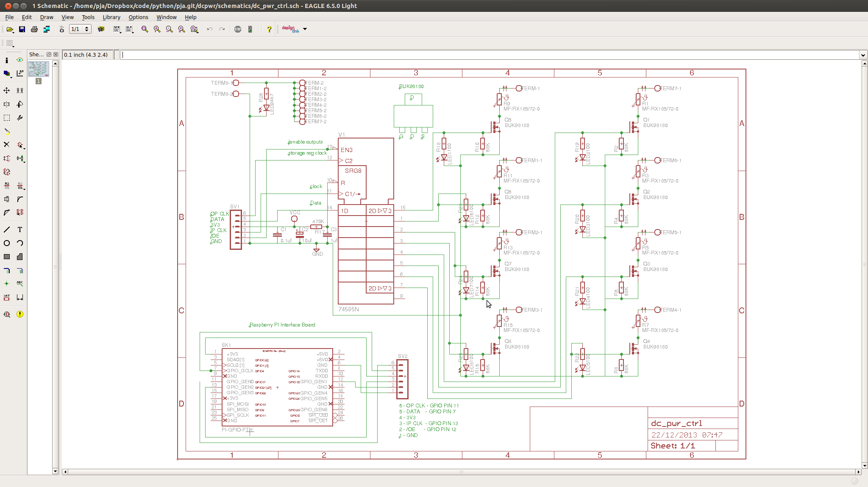Click the Stop command icon

pos(238,29)
